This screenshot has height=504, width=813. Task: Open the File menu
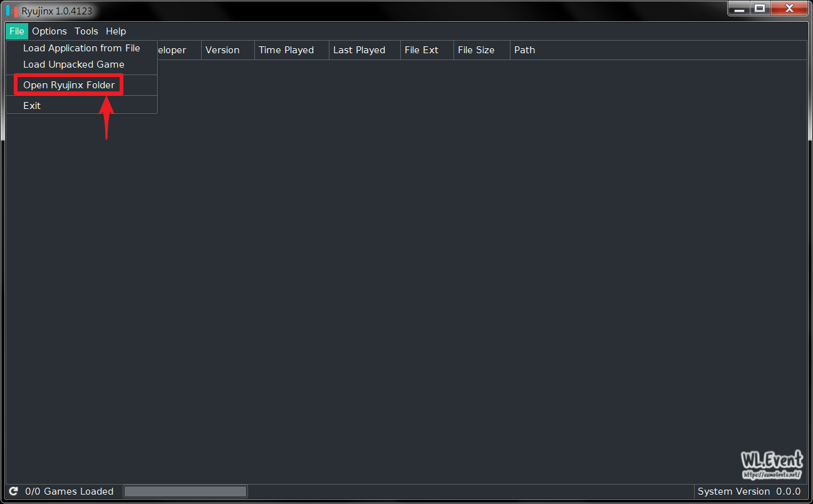click(x=17, y=31)
